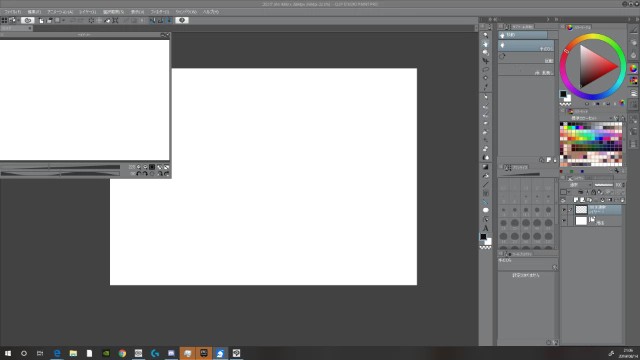
Task: Select the Text tool letter A
Action: click(485, 228)
